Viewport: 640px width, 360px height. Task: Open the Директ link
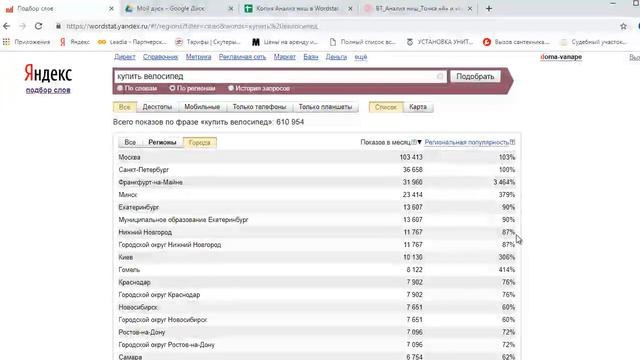pos(124,57)
